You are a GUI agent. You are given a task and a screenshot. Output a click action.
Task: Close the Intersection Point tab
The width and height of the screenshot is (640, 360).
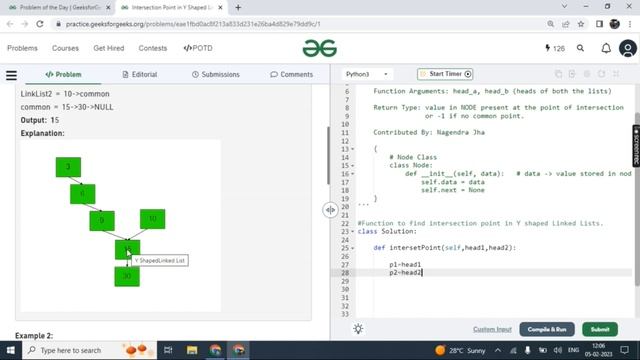[x=220, y=7]
